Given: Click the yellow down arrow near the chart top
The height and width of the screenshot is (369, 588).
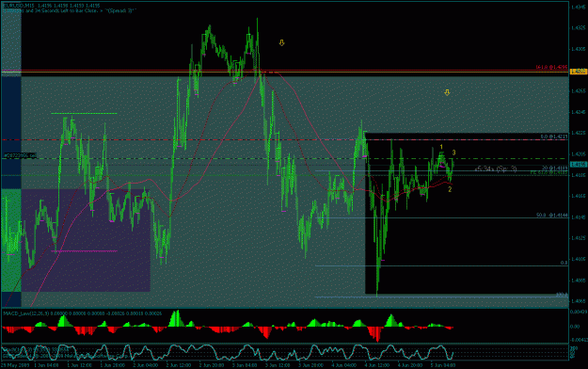Looking at the screenshot, I should (x=281, y=42).
